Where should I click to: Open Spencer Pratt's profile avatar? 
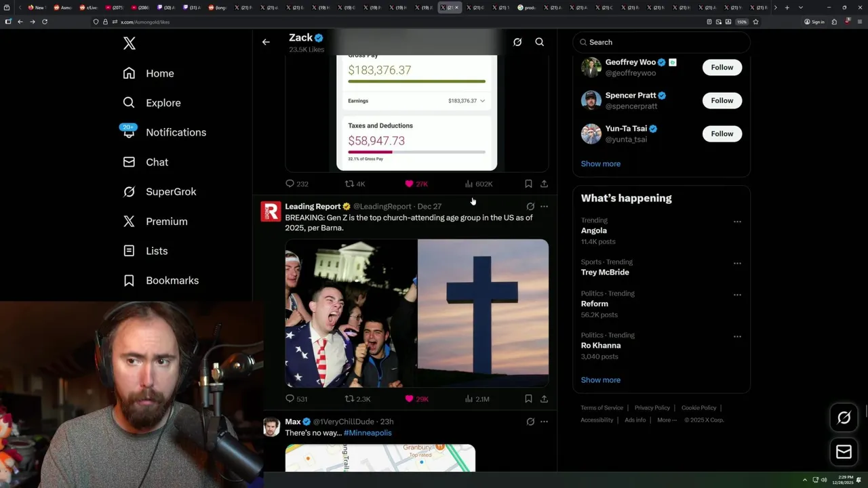[591, 100]
